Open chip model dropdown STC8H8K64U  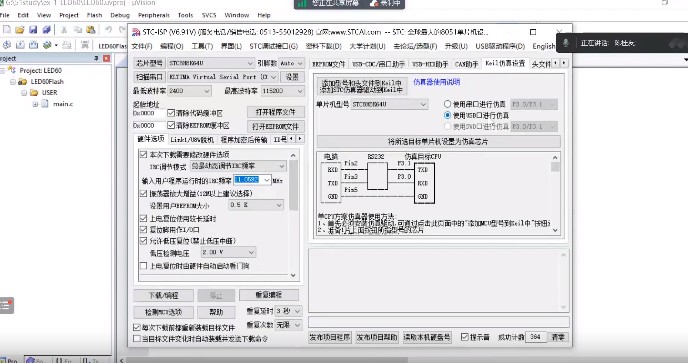coord(211,63)
